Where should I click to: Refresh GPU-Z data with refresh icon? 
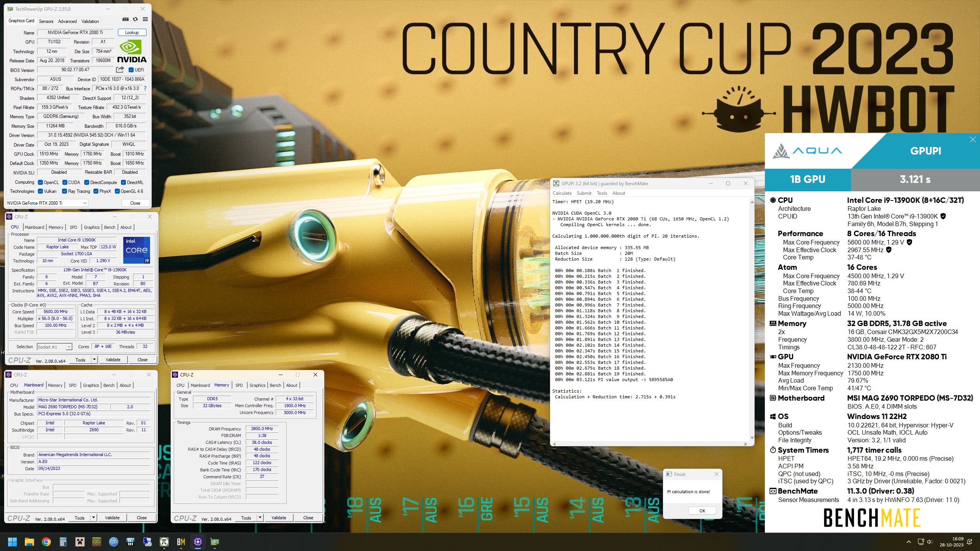click(x=135, y=19)
